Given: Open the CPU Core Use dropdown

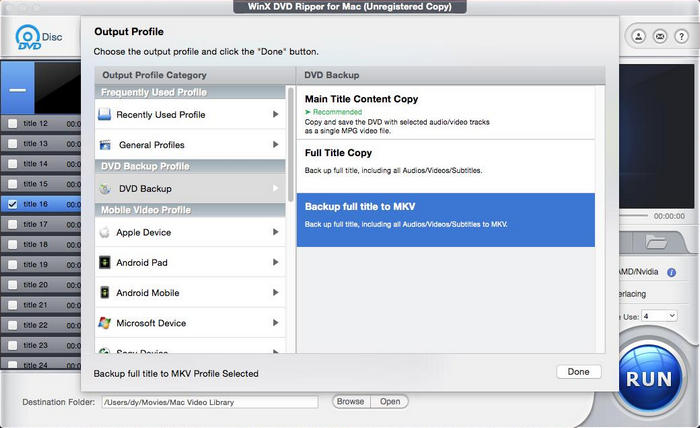Looking at the screenshot, I should tap(659, 316).
